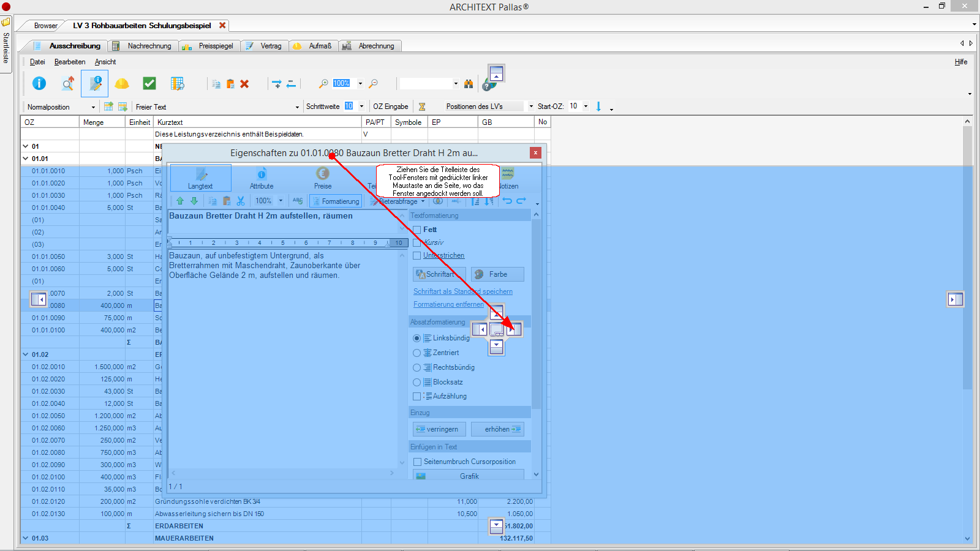The image size is (980, 551).
Task: Click the green down arrow in properties dialog
Action: pos(194,201)
